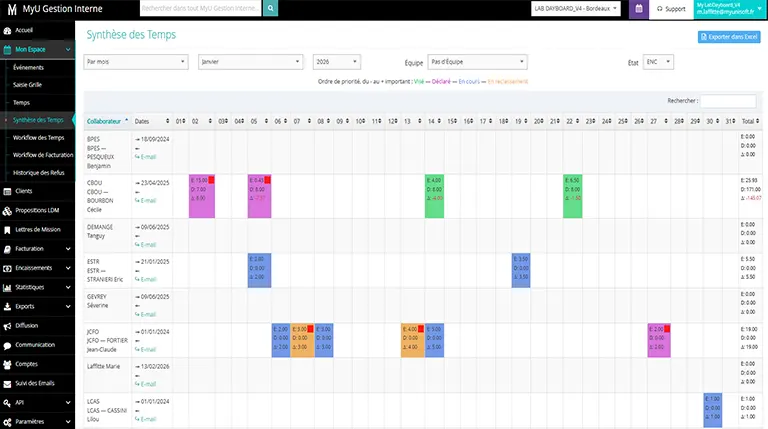Open the purple calendar icon
The width and height of the screenshot is (768, 429).
[x=639, y=9]
